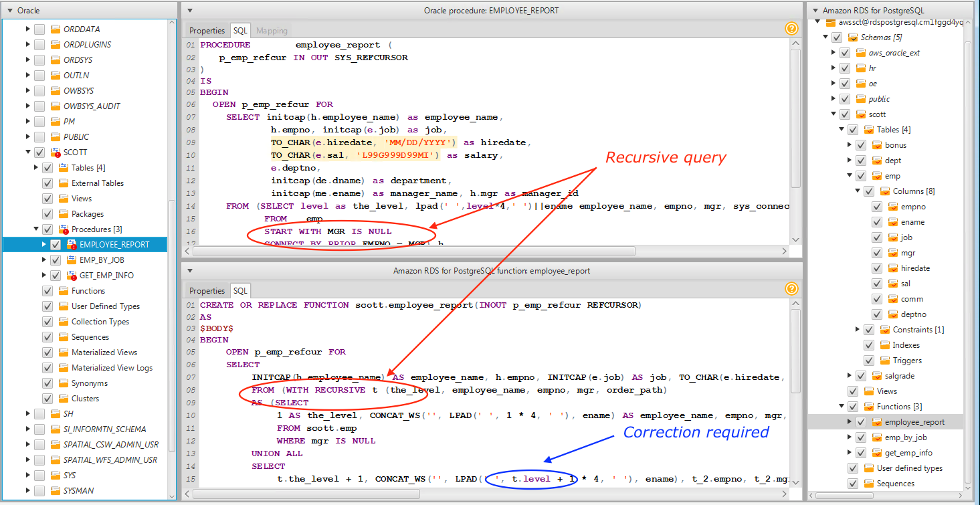The height and width of the screenshot is (505, 980).
Task: Switch to the Mapping tab
Action: click(272, 31)
